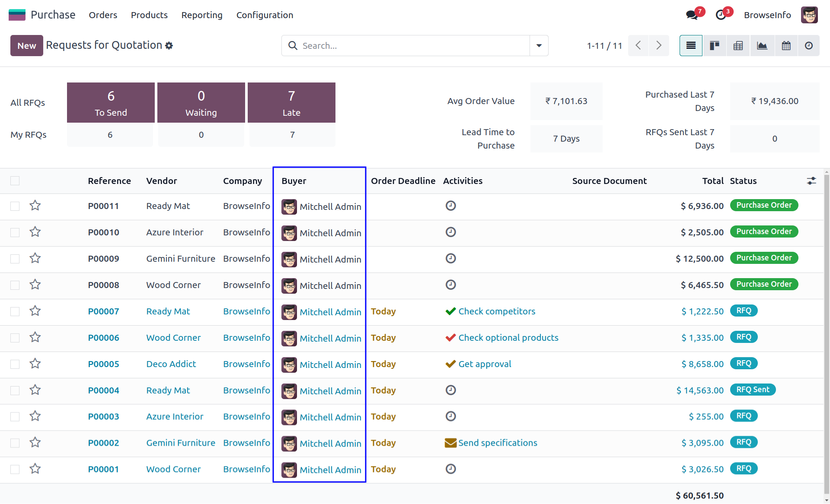Check the box for order P00007
Screen dimensions: 830x504
15,311
